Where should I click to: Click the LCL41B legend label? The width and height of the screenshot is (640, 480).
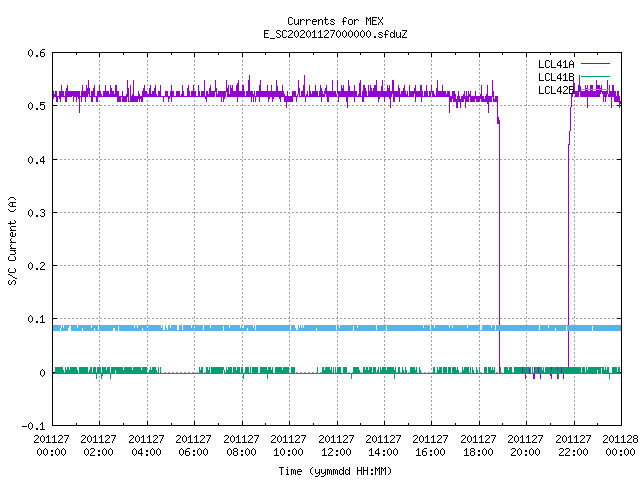[x=556, y=77]
